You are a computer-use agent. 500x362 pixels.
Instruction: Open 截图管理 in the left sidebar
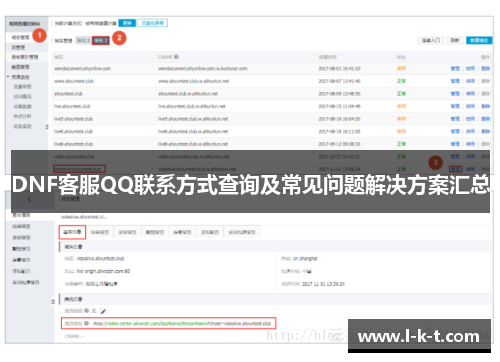pos(20,67)
